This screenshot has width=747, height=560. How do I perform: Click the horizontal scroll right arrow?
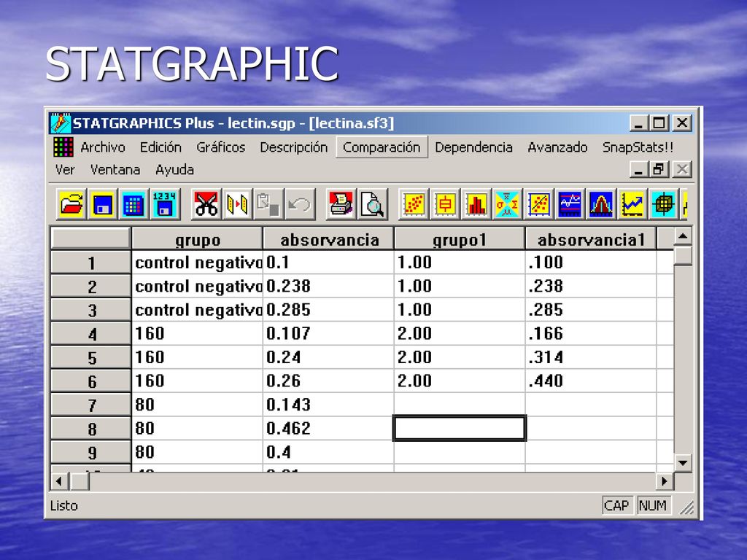(x=664, y=481)
